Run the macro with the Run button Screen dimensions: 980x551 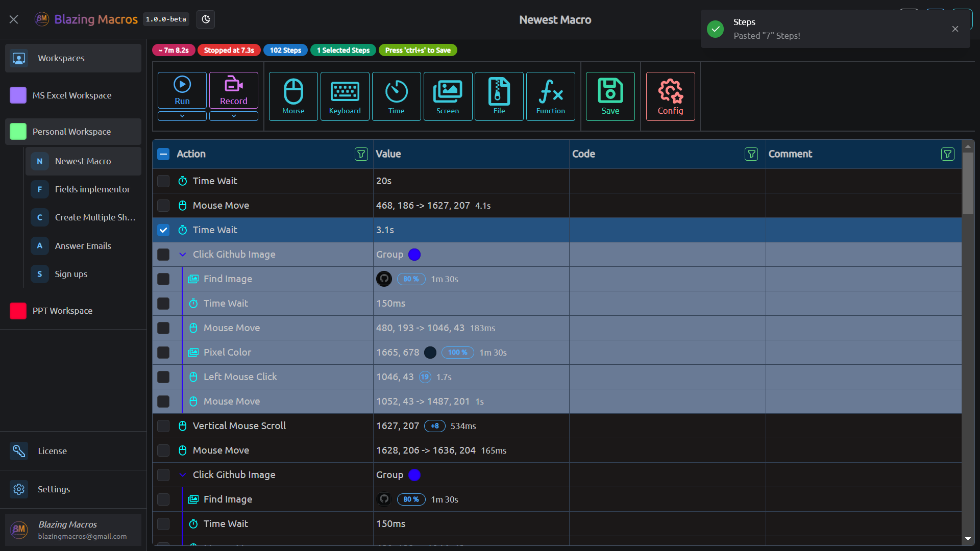click(x=182, y=90)
